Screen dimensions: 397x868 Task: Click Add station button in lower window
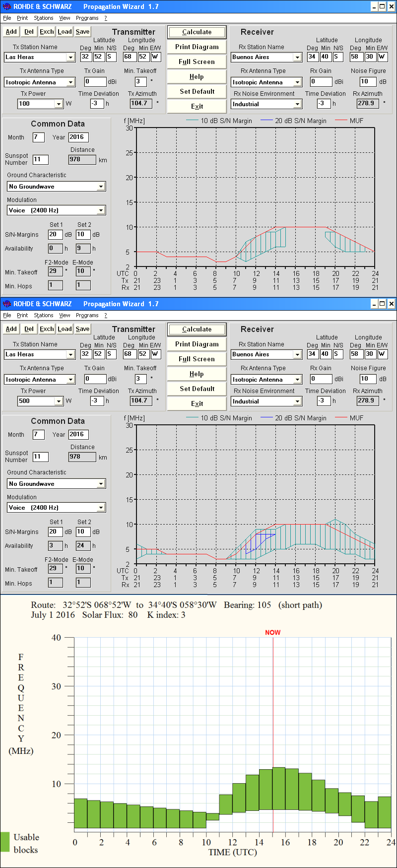(11, 329)
